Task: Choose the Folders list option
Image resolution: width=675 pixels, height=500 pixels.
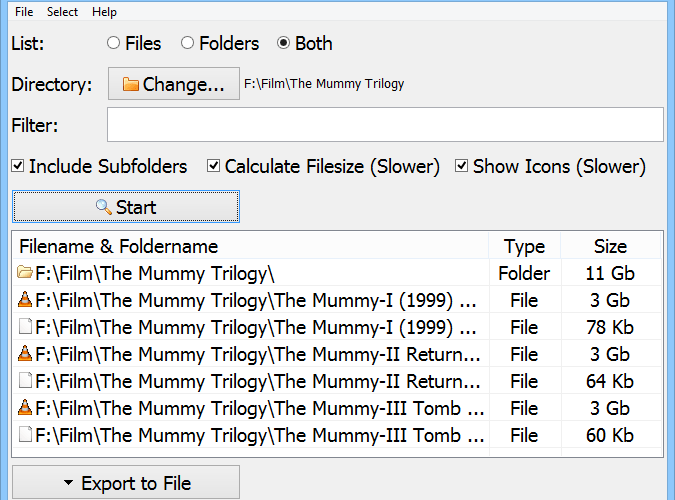Action: tap(187, 43)
